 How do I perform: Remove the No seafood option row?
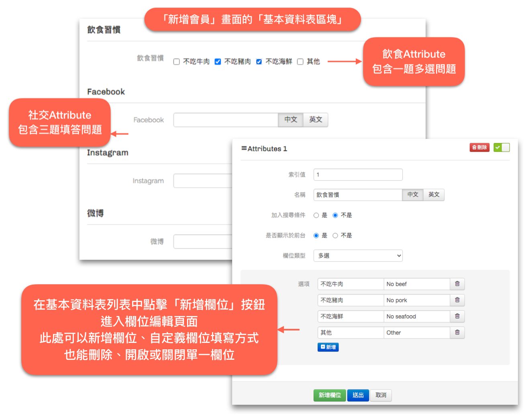[x=457, y=316]
